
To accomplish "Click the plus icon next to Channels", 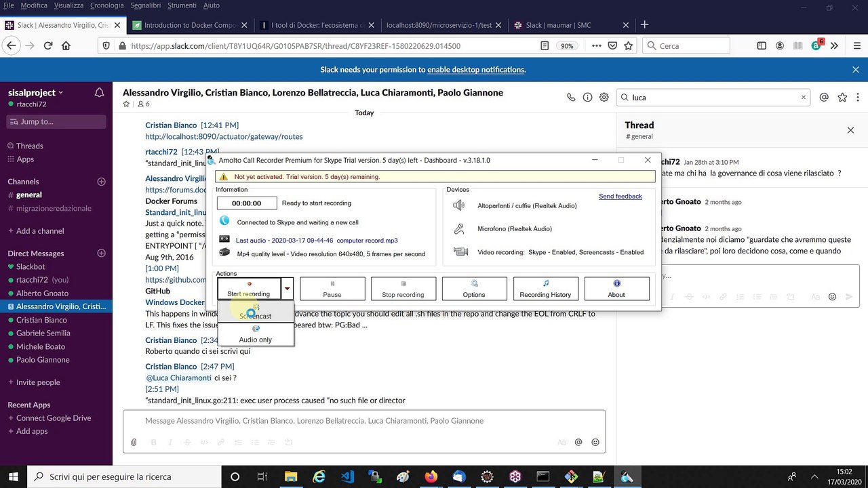I will coord(102,182).
